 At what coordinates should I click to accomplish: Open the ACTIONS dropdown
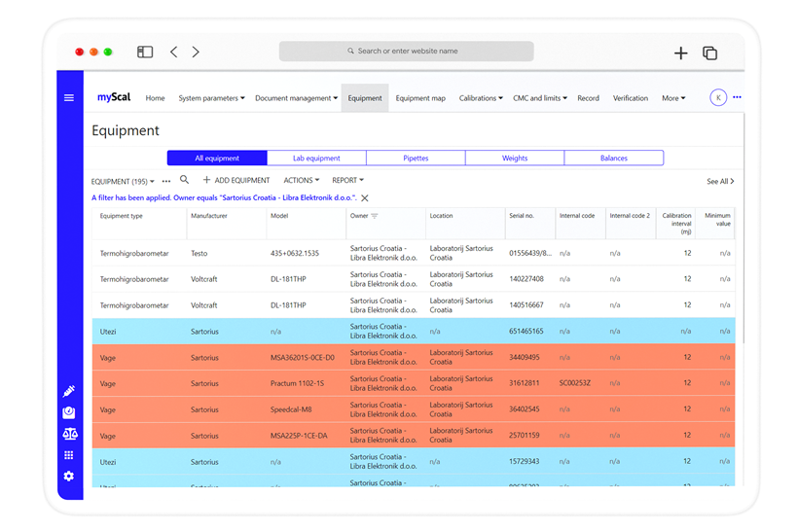(301, 181)
